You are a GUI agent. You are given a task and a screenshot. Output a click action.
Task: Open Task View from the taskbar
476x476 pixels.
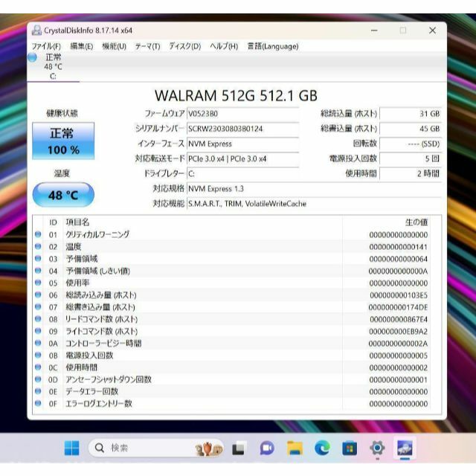coord(238,448)
